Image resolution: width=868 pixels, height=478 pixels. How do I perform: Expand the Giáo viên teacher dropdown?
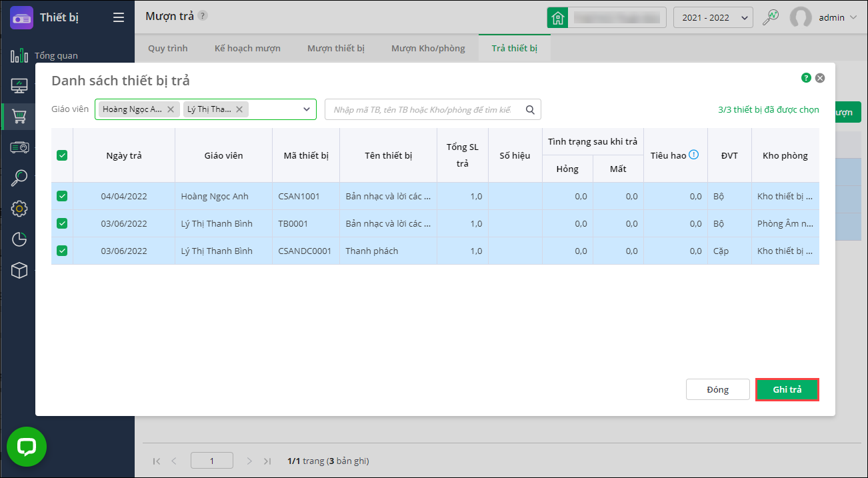[x=307, y=109]
